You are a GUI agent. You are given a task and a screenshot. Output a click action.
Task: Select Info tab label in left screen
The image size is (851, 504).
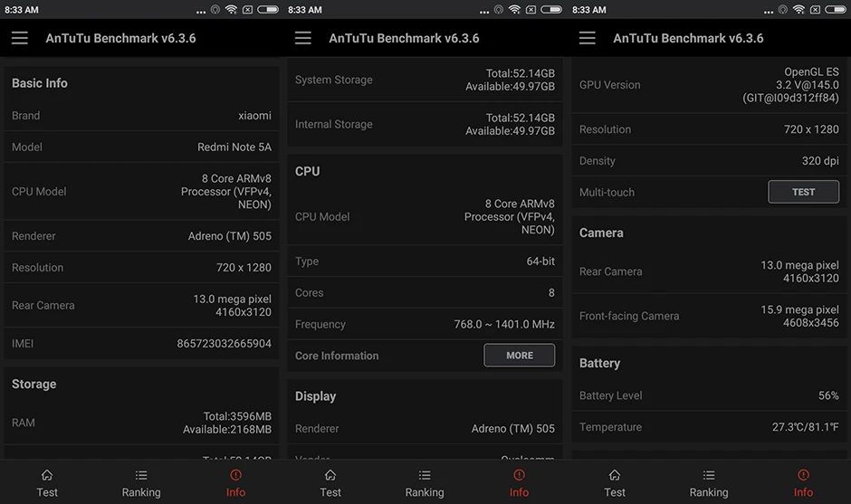click(x=235, y=492)
